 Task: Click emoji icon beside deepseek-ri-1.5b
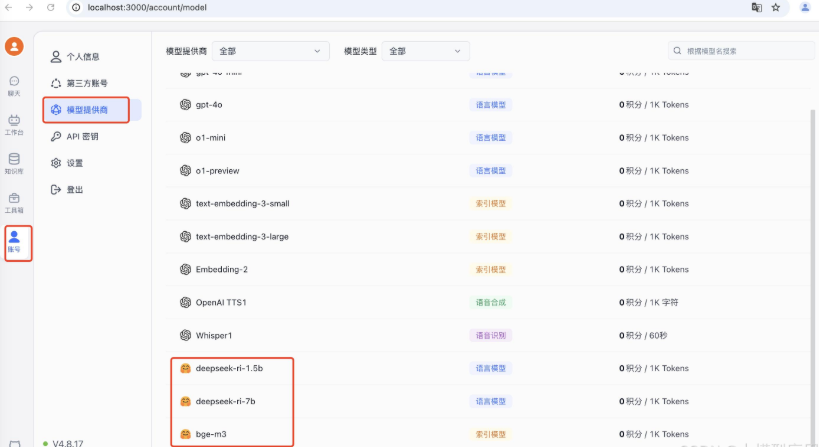point(185,368)
